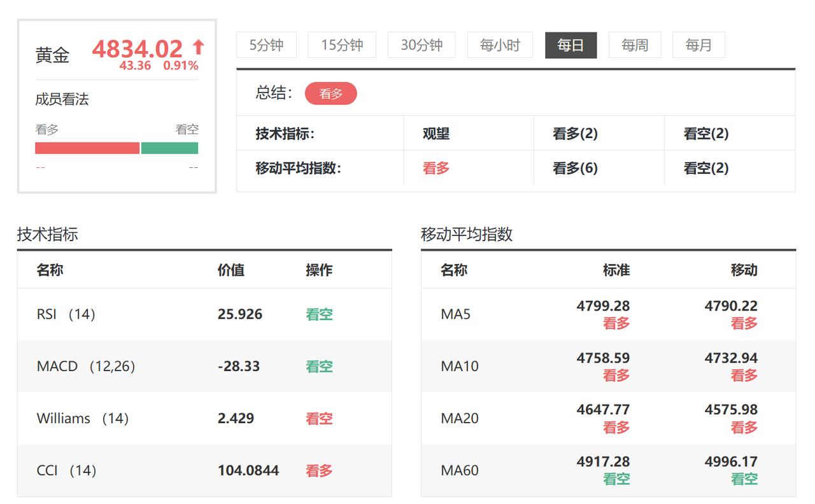Click the 成员看法 sentiment ratio bar
The image size is (815, 504).
[x=117, y=148]
